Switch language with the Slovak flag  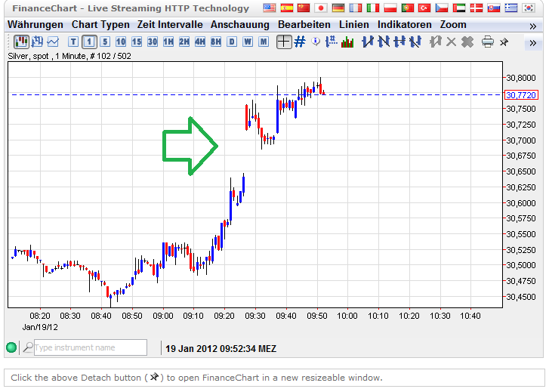pyautogui.click(x=494, y=8)
